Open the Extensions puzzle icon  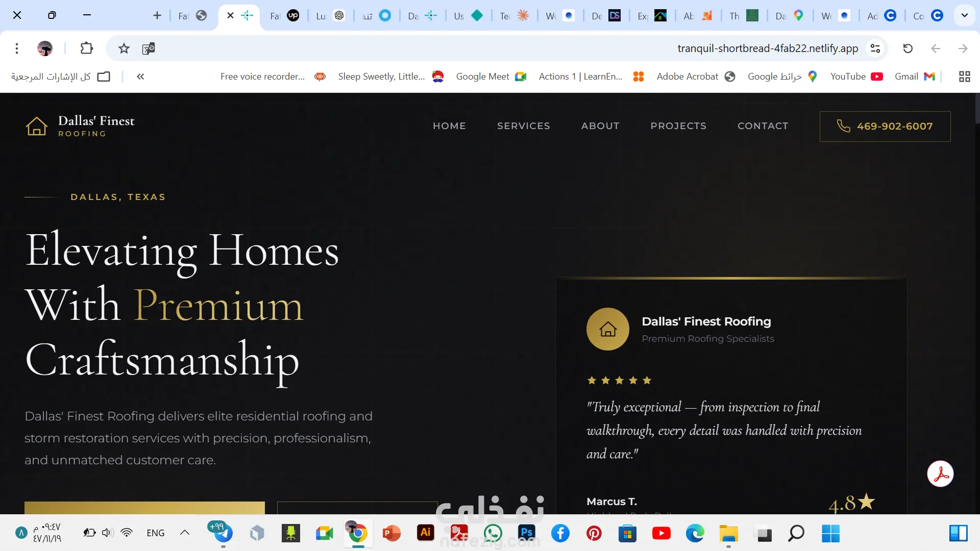coord(87,48)
